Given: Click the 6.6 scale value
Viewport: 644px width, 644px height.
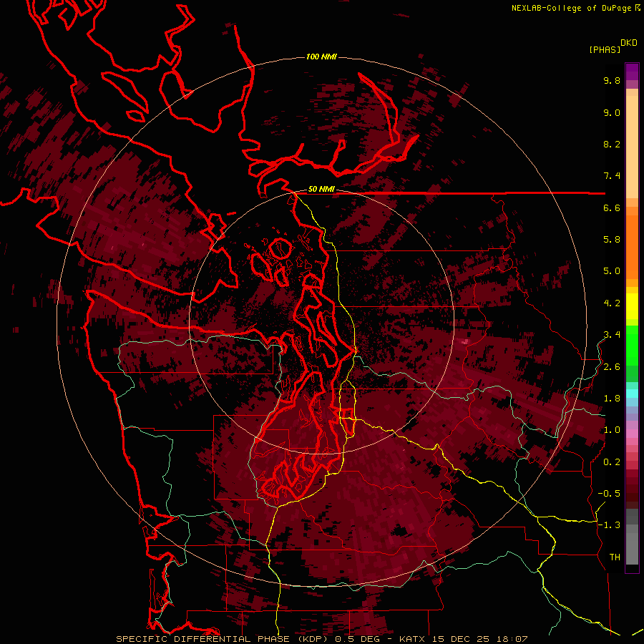Looking at the screenshot, I should pyautogui.click(x=612, y=208).
